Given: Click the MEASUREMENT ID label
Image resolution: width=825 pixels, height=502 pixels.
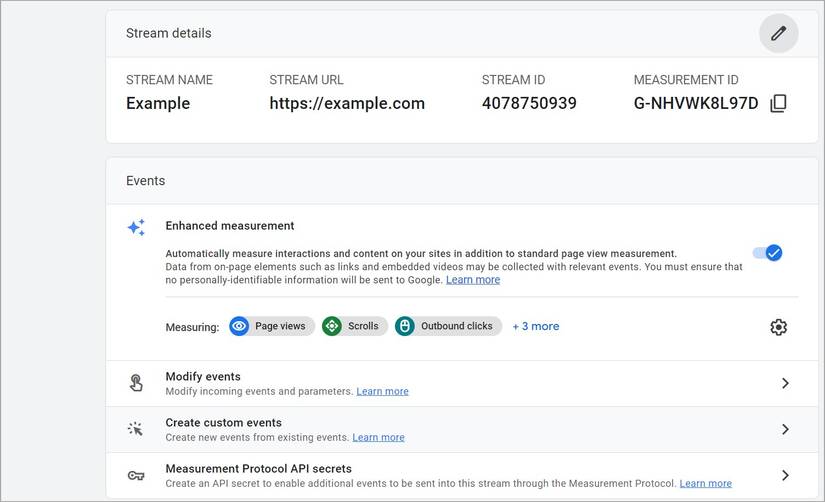Looking at the screenshot, I should click(x=686, y=80).
